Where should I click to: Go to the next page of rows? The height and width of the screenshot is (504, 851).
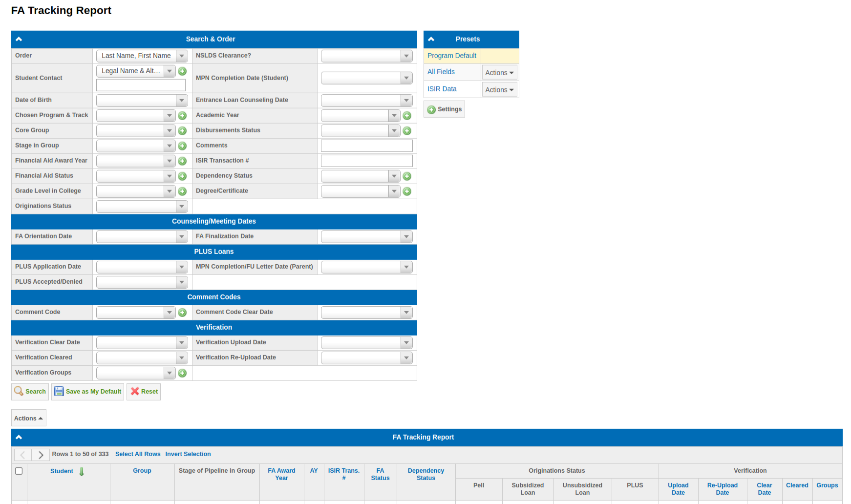coord(41,455)
